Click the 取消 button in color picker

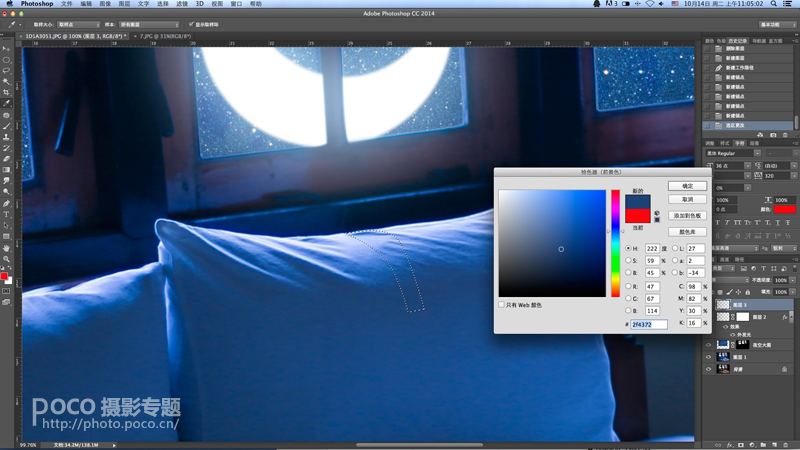click(x=687, y=199)
